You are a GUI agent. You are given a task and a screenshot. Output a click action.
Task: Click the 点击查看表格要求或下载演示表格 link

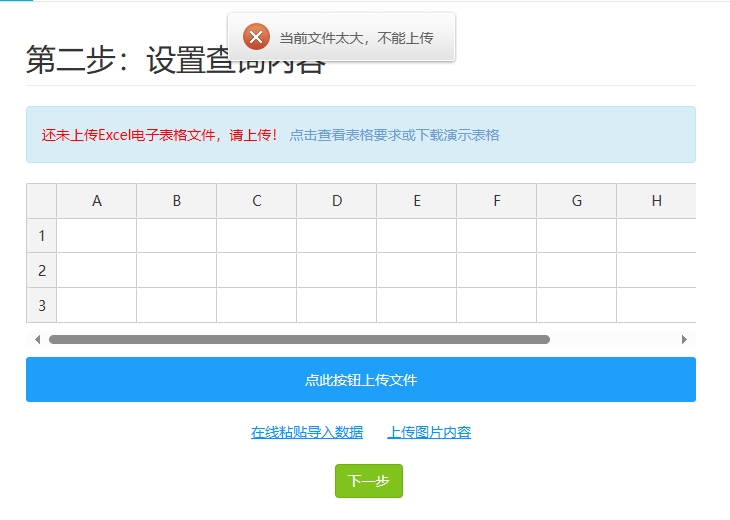pos(394,135)
